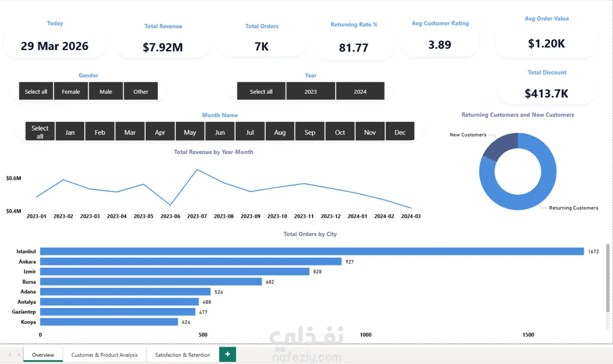Select all months in Month Name slicer

(x=40, y=132)
